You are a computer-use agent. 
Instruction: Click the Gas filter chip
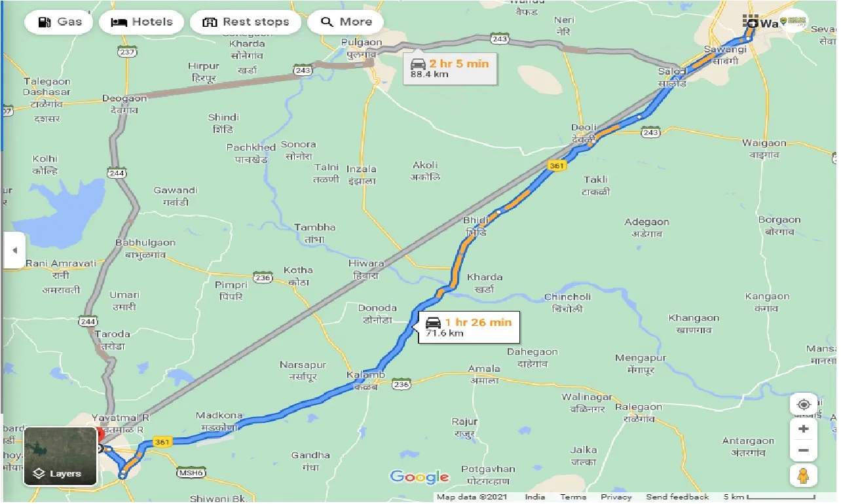pyautogui.click(x=60, y=22)
